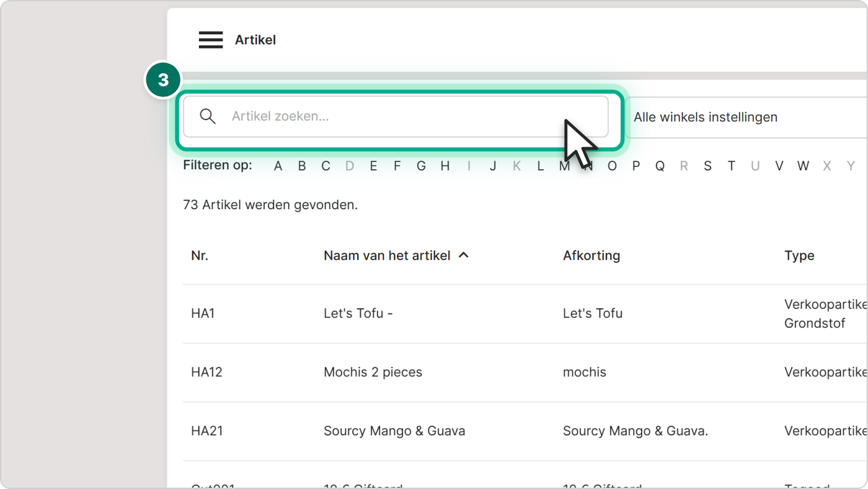Screen dimensions: 868x489
Task: Filter articles by letter P
Action: tap(636, 166)
